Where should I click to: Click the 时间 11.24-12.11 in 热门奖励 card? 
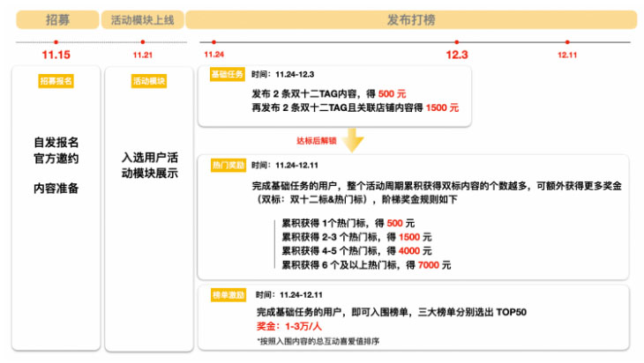pos(285,166)
